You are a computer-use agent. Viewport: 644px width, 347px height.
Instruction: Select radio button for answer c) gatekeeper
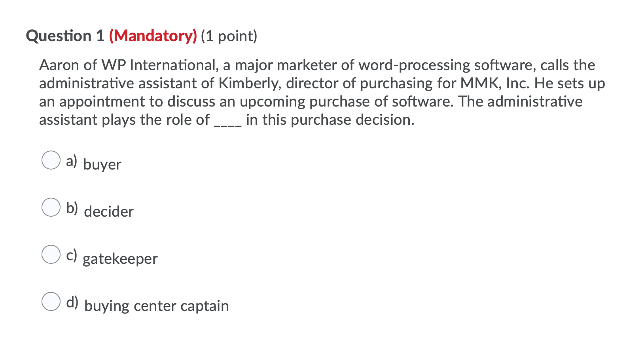click(51, 255)
